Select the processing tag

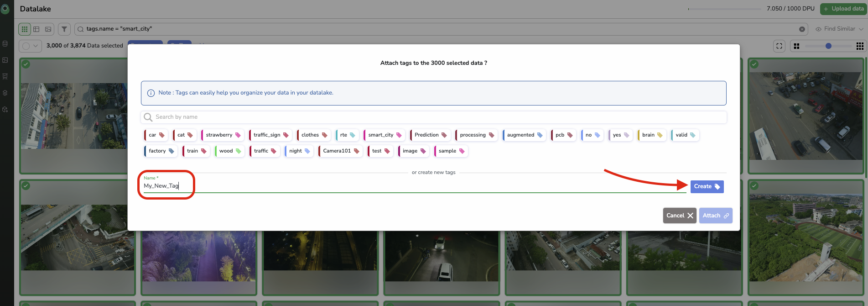477,135
